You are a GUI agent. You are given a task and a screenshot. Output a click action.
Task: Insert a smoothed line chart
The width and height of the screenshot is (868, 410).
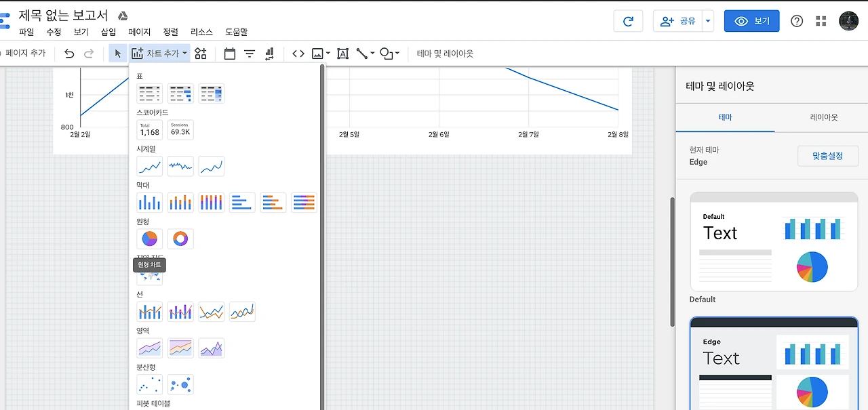[242, 312]
